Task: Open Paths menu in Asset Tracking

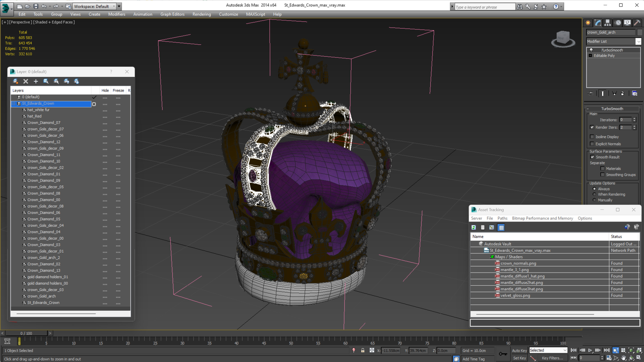Action: [x=502, y=218]
